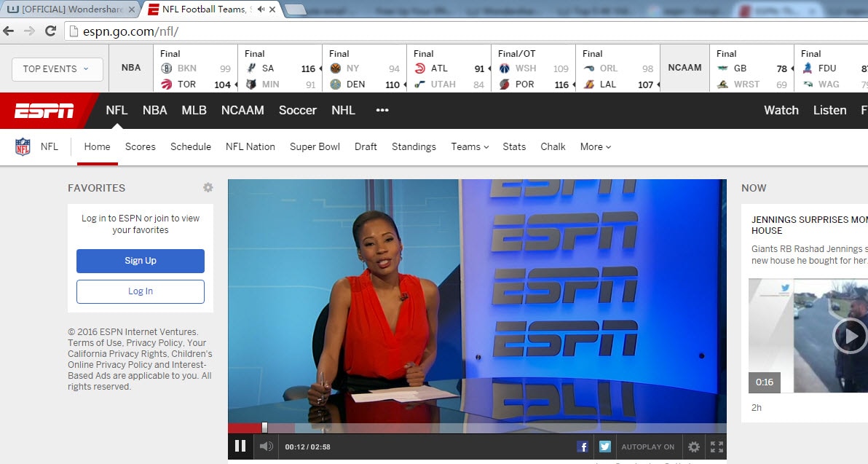The width and height of the screenshot is (868, 464).
Task: Open the Favorites settings gear
Action: tap(208, 188)
